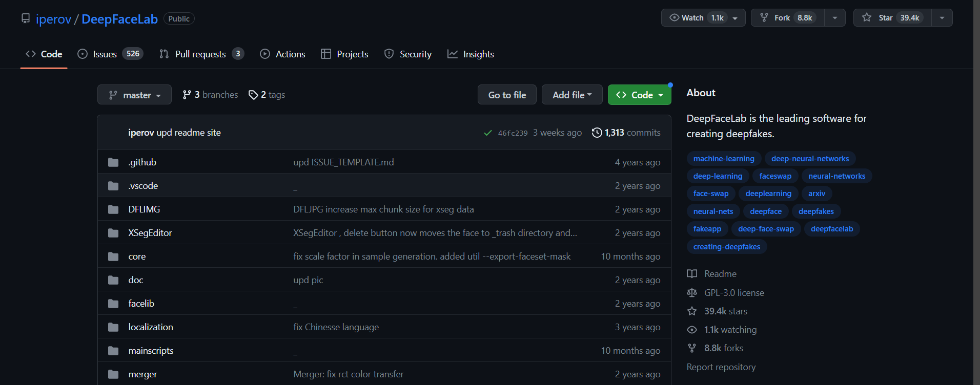Screen dimensions: 980x385
Task: Click the Report repository link
Action: (x=721, y=367)
